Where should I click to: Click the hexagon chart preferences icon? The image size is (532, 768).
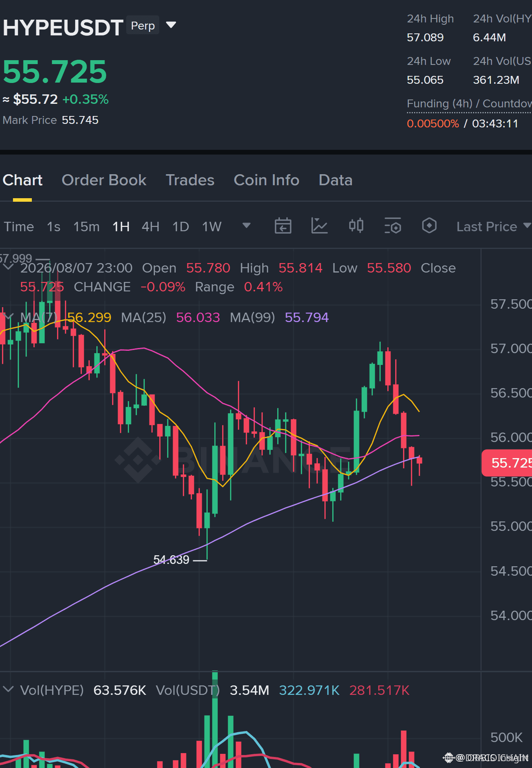tap(429, 226)
